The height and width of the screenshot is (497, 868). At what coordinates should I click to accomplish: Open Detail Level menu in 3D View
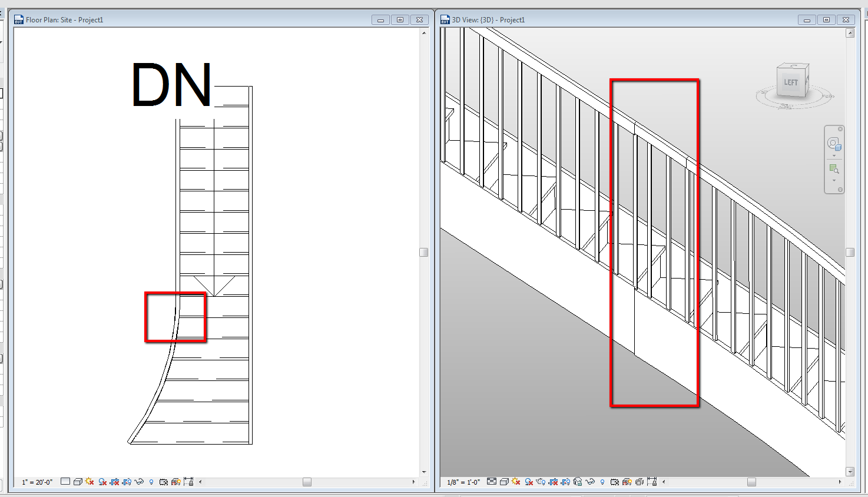(x=492, y=482)
